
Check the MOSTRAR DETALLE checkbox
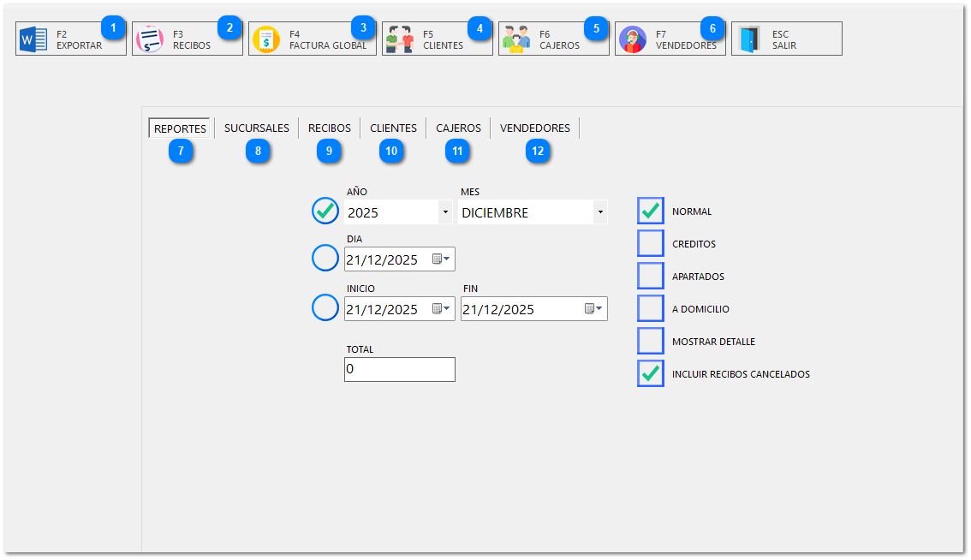[x=651, y=341]
